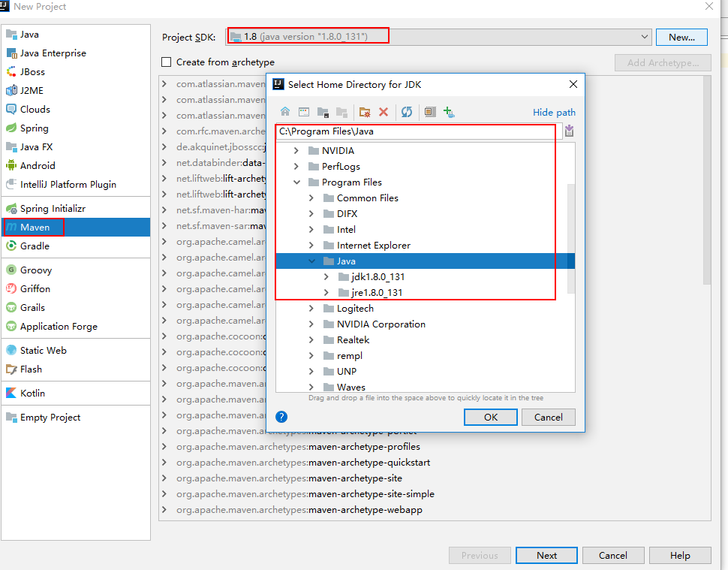Viewport: 728px width, 570px height.
Task: Select maven-archetype-webapp archetype
Action: coord(299,510)
